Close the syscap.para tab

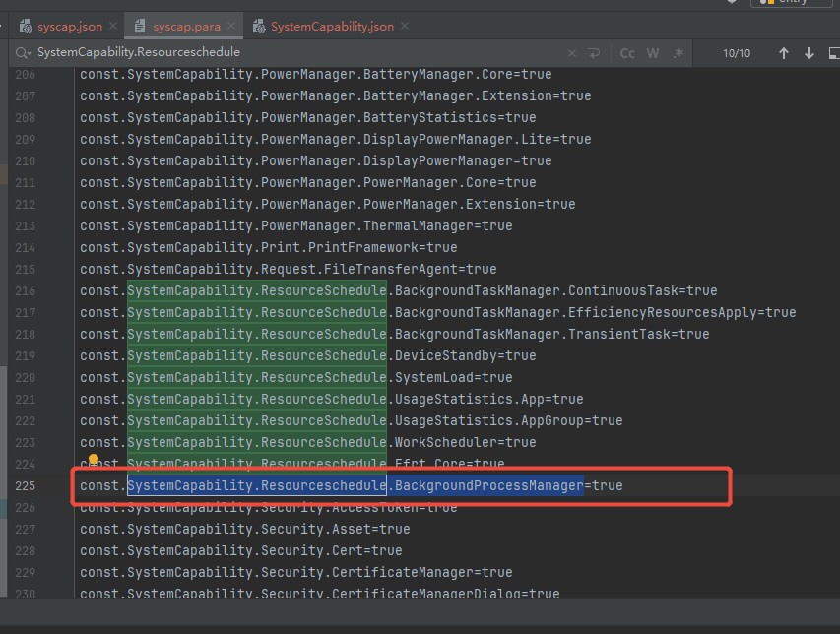[230, 26]
